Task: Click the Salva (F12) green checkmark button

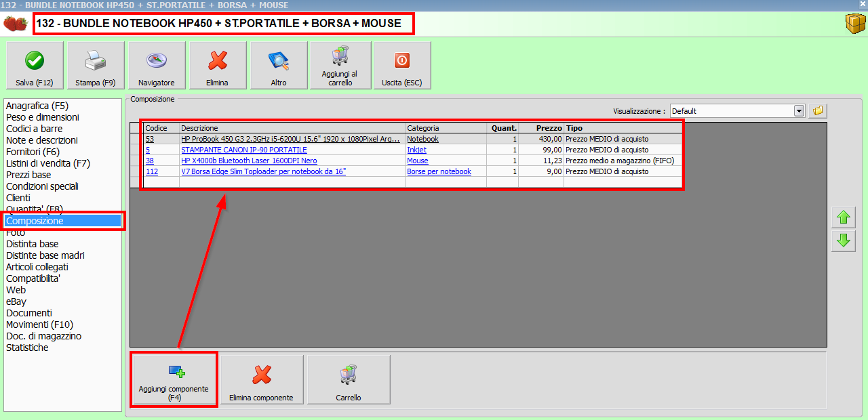Action: tap(35, 66)
